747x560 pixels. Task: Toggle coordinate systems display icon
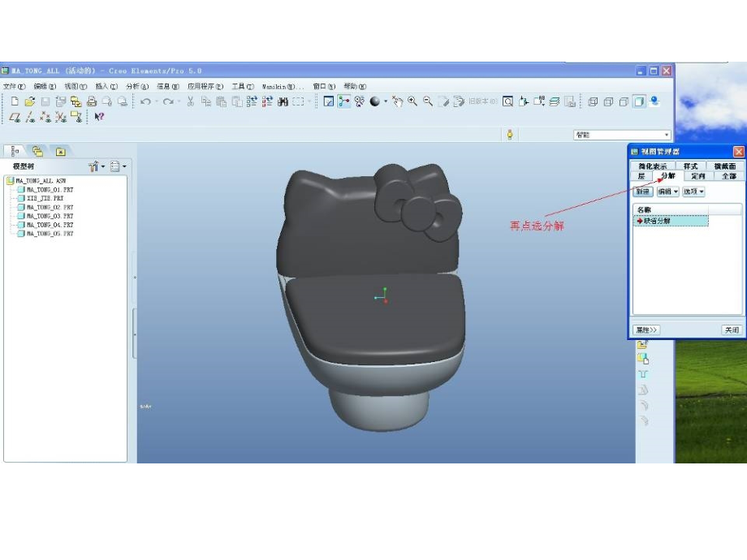(61, 117)
